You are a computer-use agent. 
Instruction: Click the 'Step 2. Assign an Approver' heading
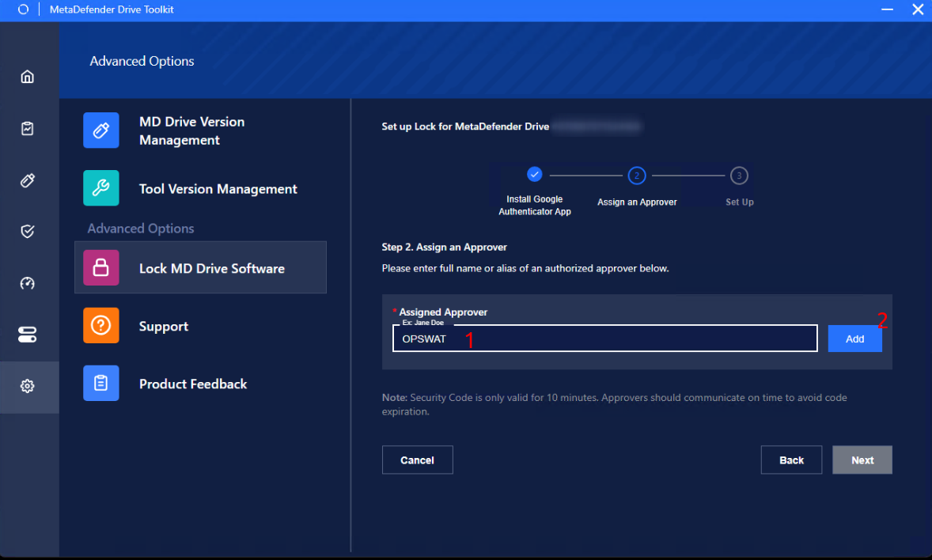pos(444,248)
